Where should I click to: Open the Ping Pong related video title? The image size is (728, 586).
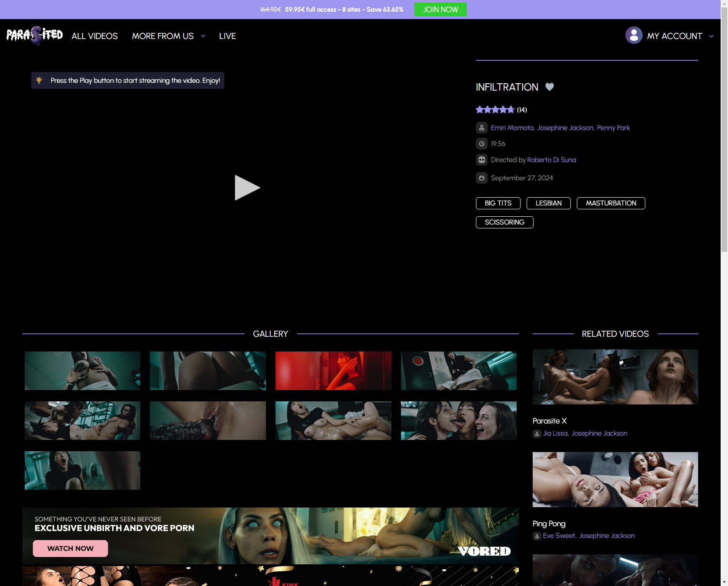[x=549, y=524]
